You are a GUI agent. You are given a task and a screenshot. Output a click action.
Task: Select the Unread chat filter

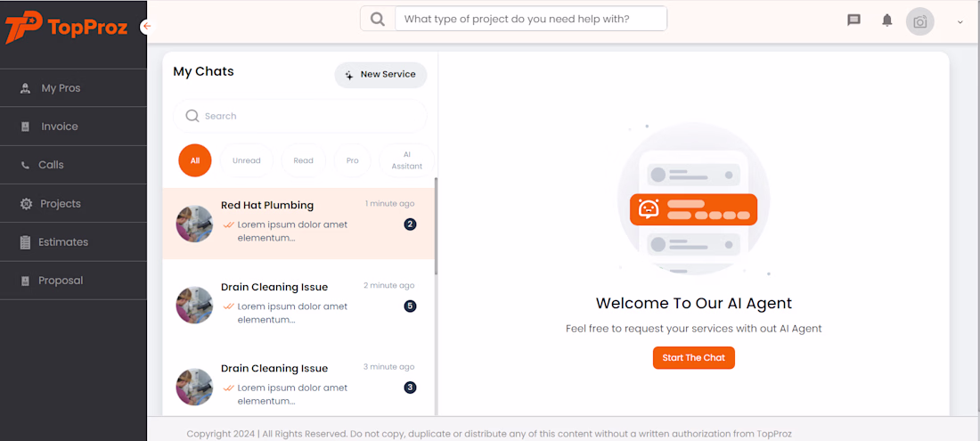(x=246, y=160)
